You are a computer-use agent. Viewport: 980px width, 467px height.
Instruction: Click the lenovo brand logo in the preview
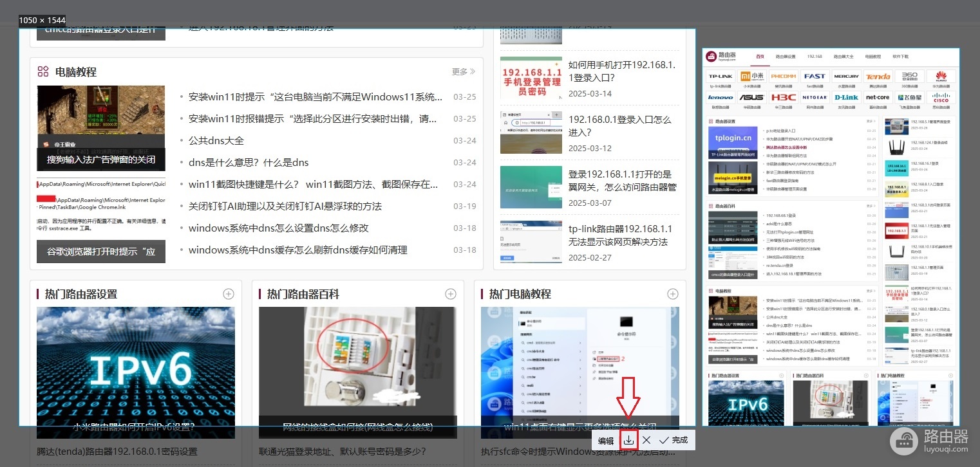721,98
